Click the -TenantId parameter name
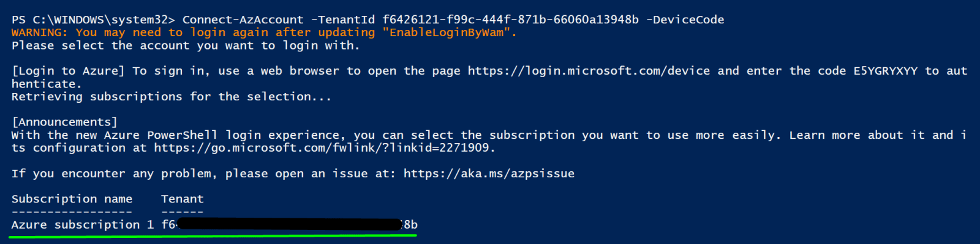The height and width of the screenshot is (244, 980). [x=342, y=20]
